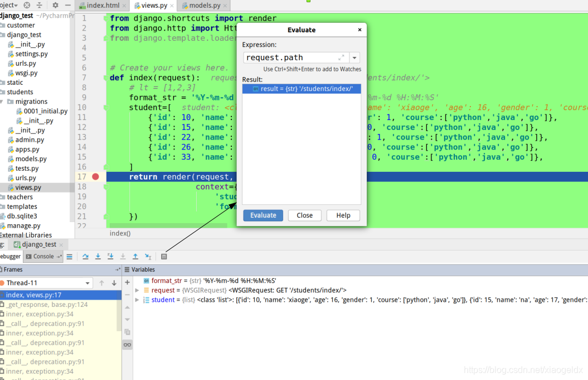
Task: Click the Help button in dialog
Action: [343, 215]
